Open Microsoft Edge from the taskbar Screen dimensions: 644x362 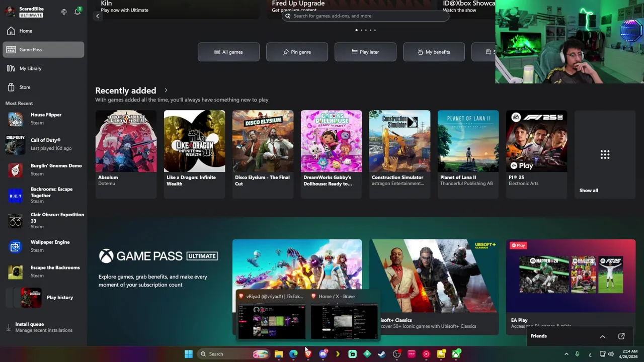click(293, 354)
